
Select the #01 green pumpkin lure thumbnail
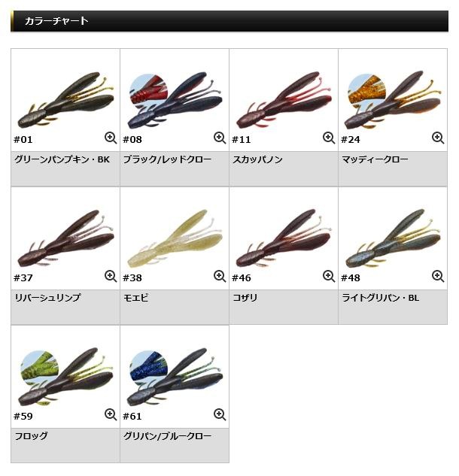pos(65,99)
